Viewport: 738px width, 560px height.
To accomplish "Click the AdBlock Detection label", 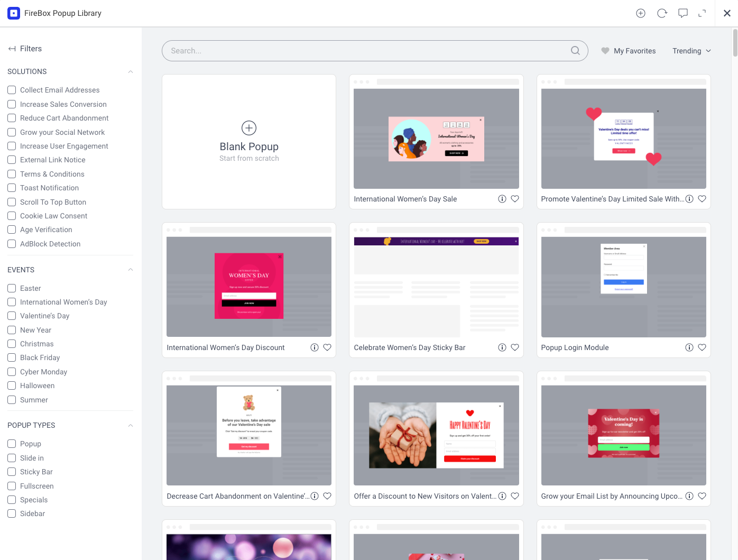I will click(x=50, y=244).
